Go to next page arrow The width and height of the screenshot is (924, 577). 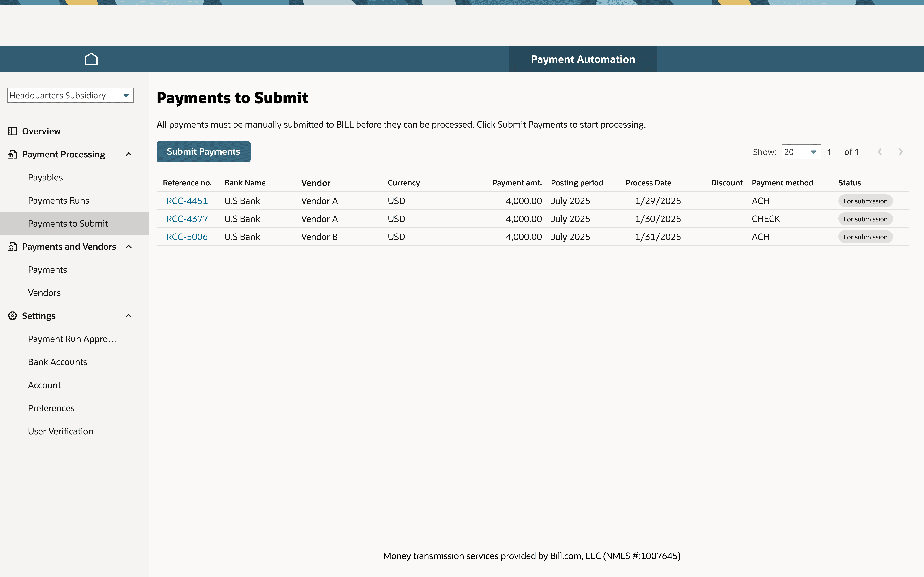coord(900,152)
